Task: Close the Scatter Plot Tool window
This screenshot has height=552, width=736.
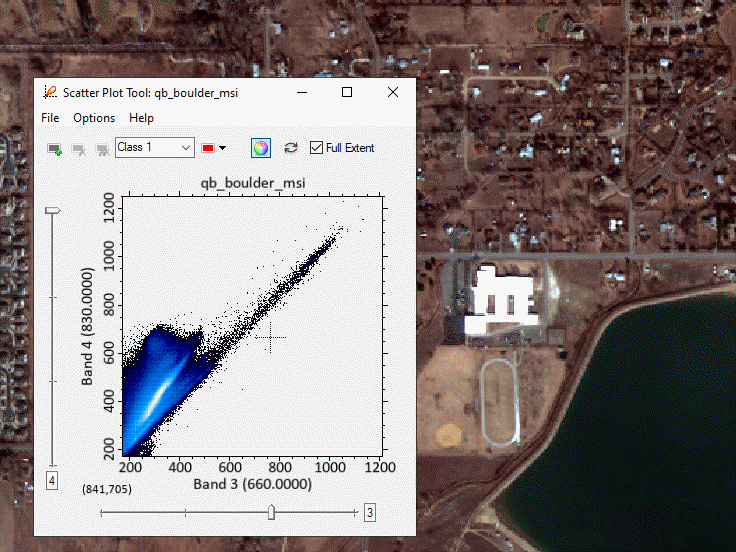Action: (392, 92)
